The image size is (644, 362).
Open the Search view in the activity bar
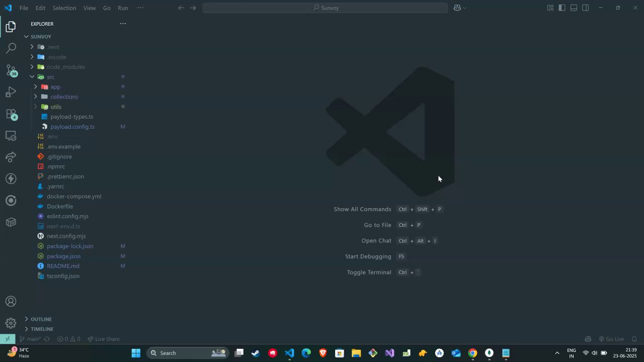(11, 48)
